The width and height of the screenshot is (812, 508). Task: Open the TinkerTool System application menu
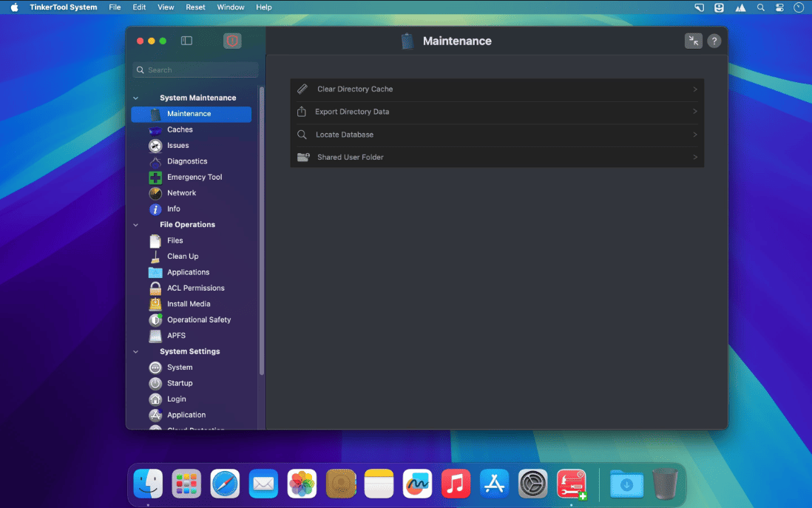(x=63, y=7)
